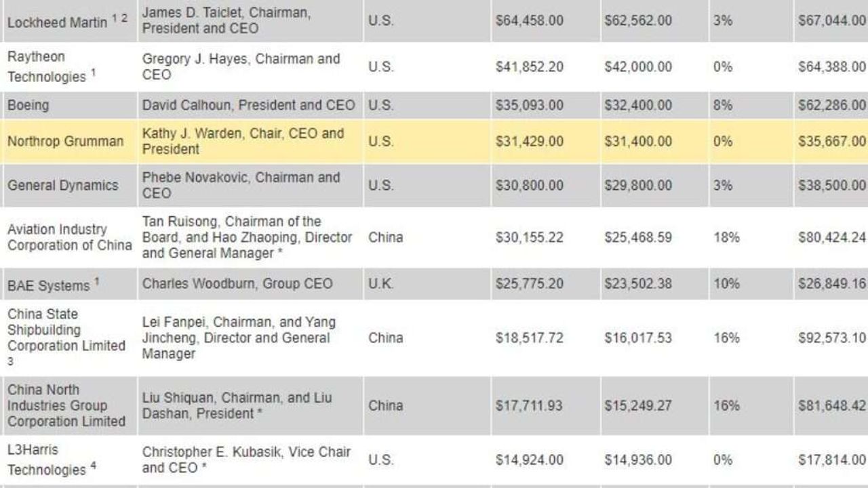Image resolution: width=868 pixels, height=488 pixels.
Task: Click China North Industries Group Corporation
Action: 66,405
